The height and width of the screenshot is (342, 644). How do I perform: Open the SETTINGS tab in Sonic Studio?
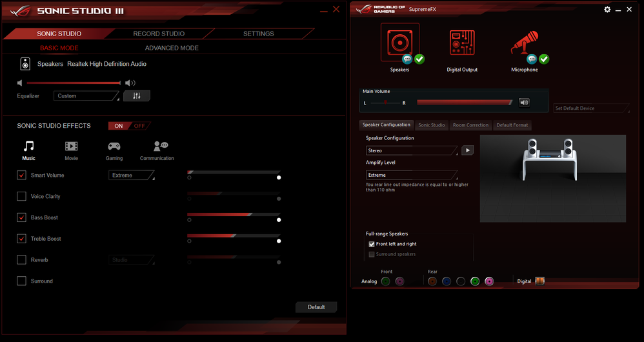tap(259, 34)
